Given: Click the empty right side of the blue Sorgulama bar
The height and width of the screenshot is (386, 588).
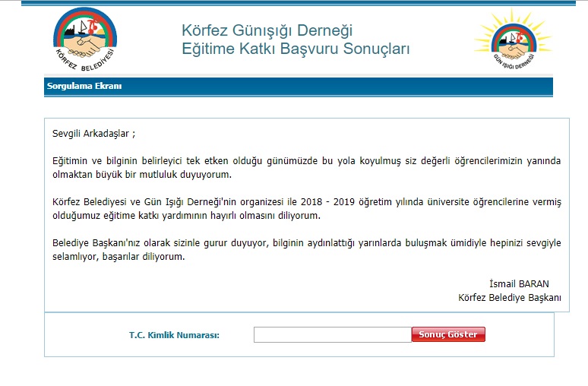Looking at the screenshot, I should 380,86.
